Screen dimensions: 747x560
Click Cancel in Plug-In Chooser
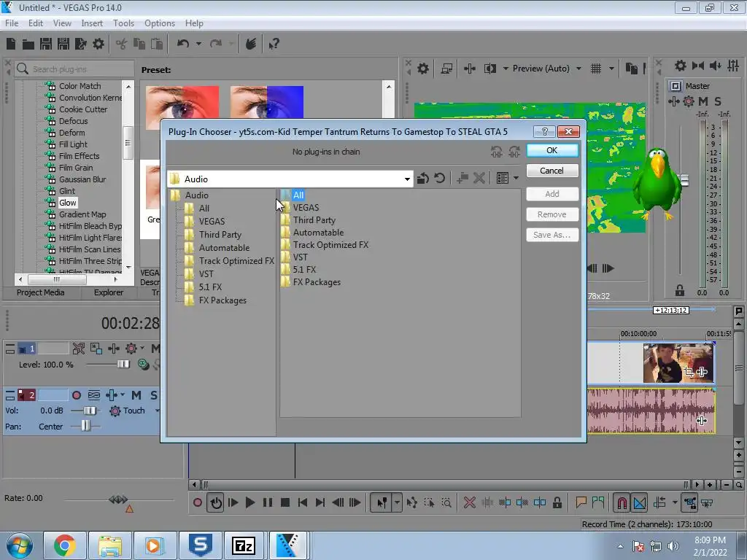[552, 171]
